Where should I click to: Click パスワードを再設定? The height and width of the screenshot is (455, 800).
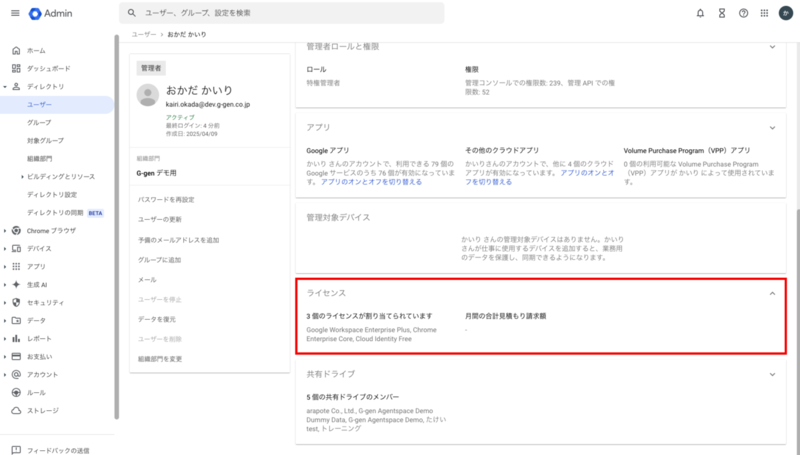166,199
